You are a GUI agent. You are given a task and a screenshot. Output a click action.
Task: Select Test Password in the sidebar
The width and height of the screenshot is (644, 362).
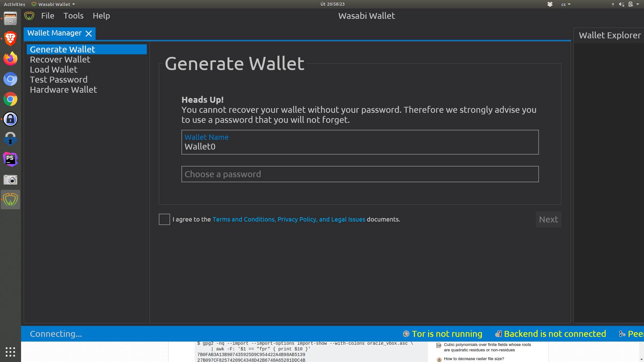point(87,80)
